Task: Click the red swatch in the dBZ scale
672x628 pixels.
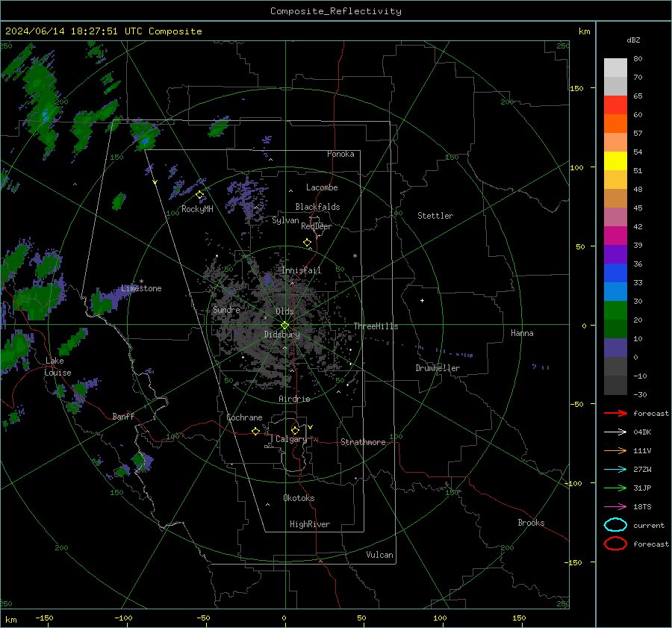Action: [x=615, y=105]
